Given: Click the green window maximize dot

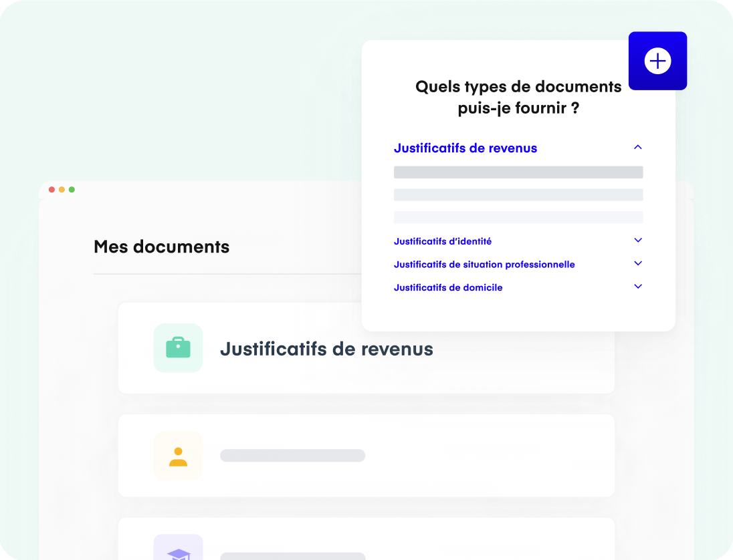Looking at the screenshot, I should pyautogui.click(x=72, y=190).
